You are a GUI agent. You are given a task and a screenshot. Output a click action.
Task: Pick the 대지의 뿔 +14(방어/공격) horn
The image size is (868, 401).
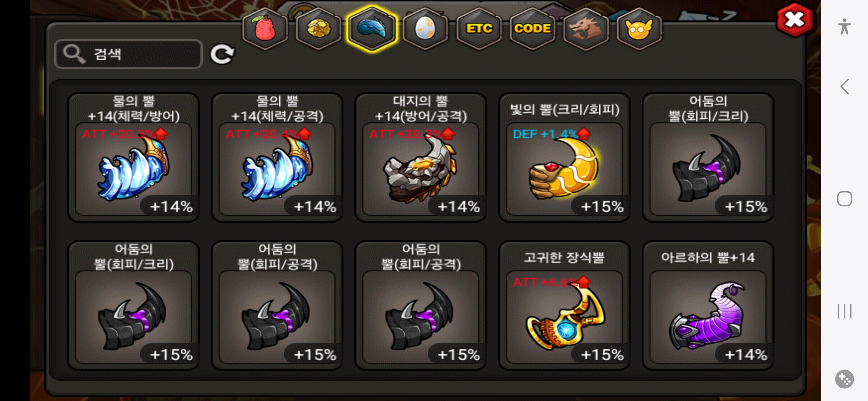click(421, 157)
